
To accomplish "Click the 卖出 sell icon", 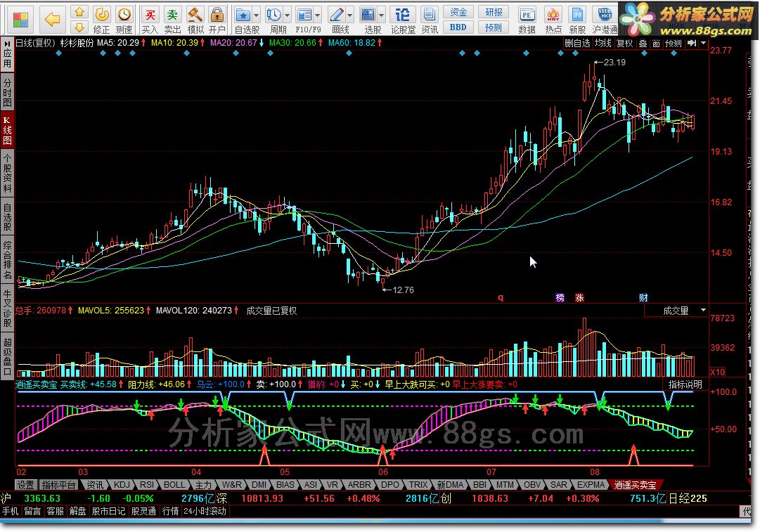I will [x=172, y=15].
